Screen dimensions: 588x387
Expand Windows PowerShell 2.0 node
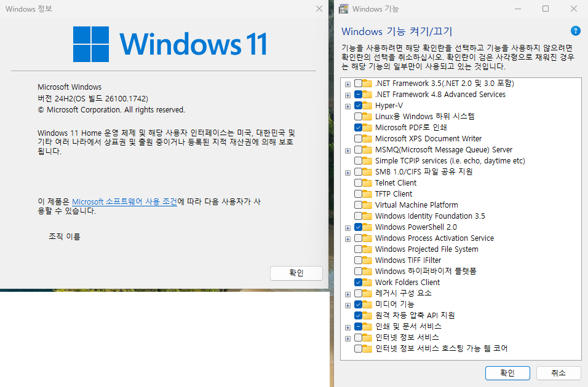pyautogui.click(x=348, y=228)
